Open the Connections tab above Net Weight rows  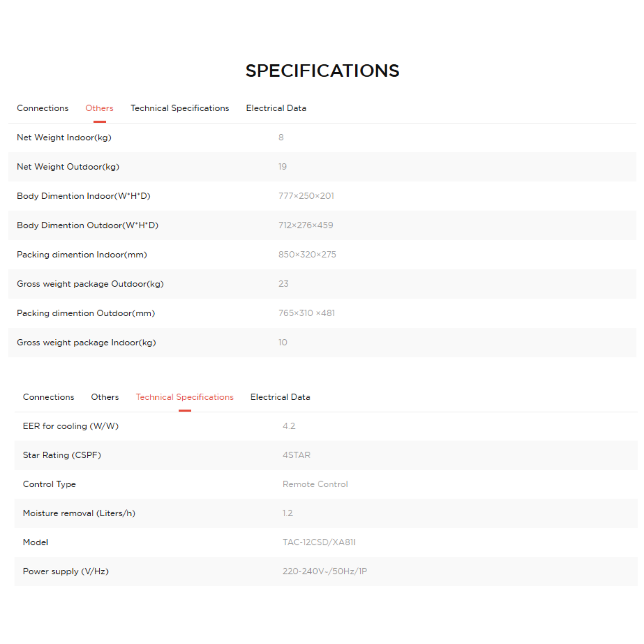(x=43, y=108)
